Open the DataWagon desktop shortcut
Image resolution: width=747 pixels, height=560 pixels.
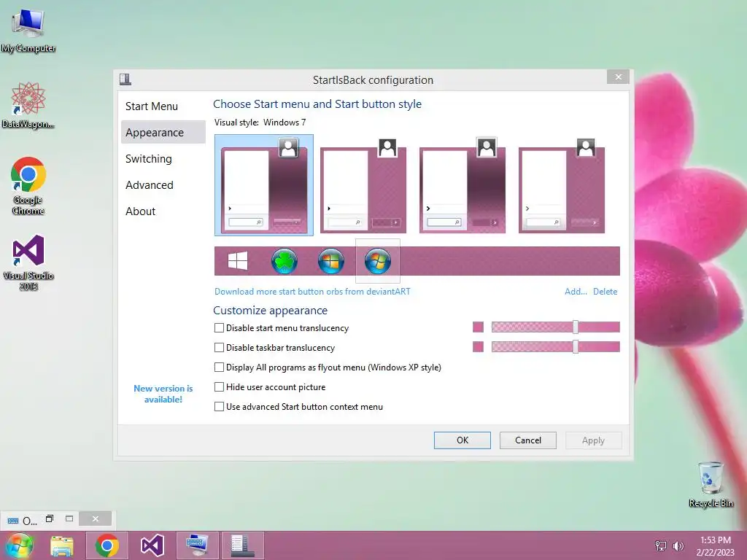coord(28,105)
